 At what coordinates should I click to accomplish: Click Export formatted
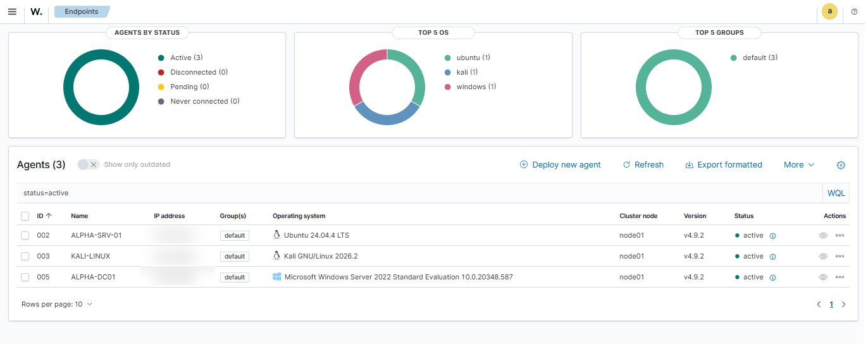coord(724,164)
